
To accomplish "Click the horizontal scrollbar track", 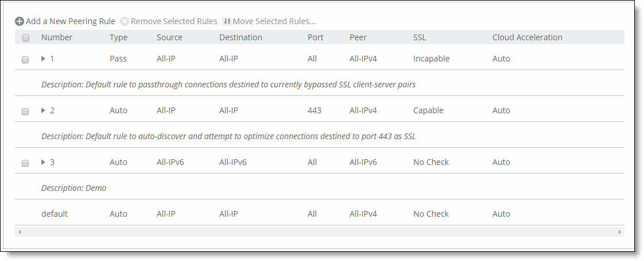I will click(x=320, y=232).
